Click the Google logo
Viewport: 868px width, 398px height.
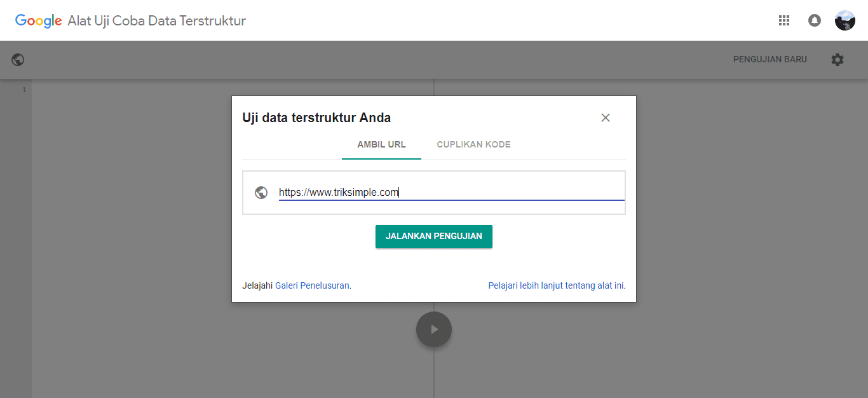38,20
